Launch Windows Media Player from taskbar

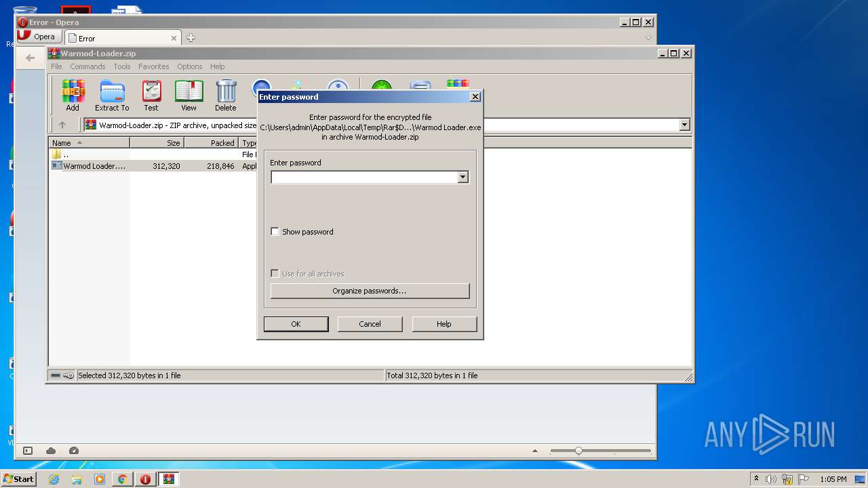click(x=100, y=479)
